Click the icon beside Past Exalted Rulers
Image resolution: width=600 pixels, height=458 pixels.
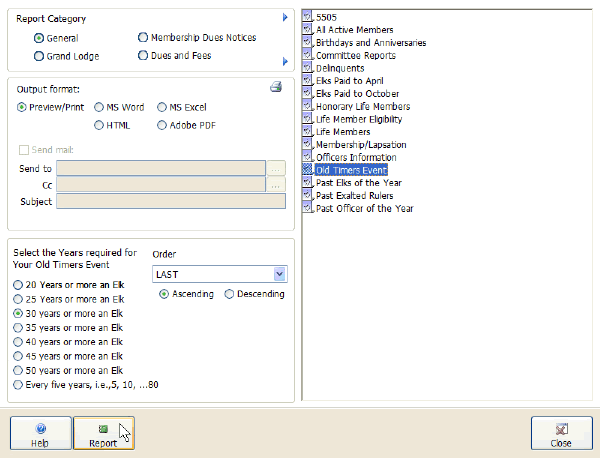pyautogui.click(x=308, y=196)
